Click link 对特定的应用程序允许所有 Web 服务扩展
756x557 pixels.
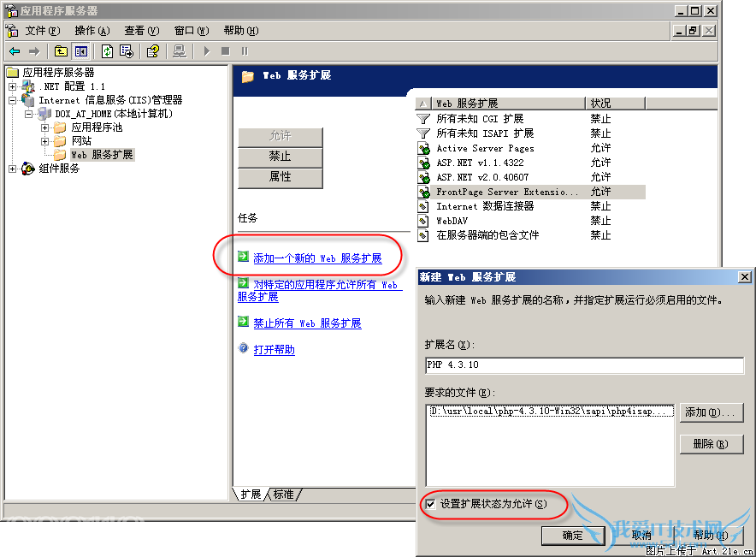[320, 291]
